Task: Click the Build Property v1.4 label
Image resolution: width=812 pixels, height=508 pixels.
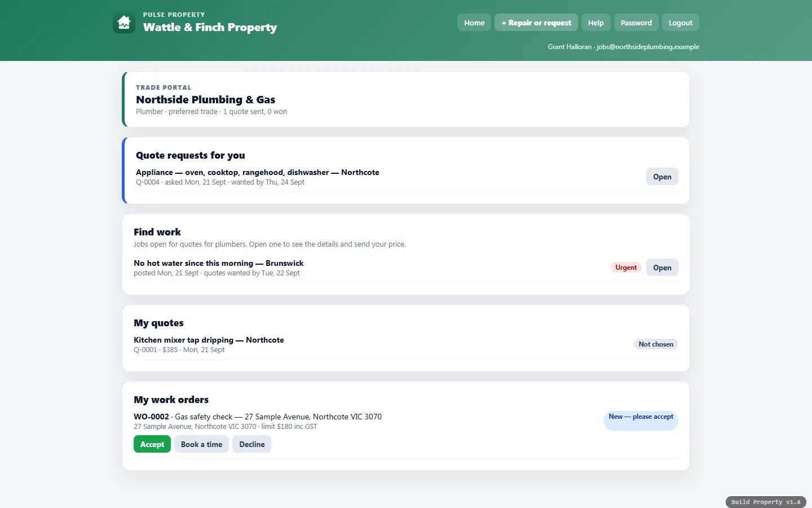Action: pyautogui.click(x=766, y=502)
